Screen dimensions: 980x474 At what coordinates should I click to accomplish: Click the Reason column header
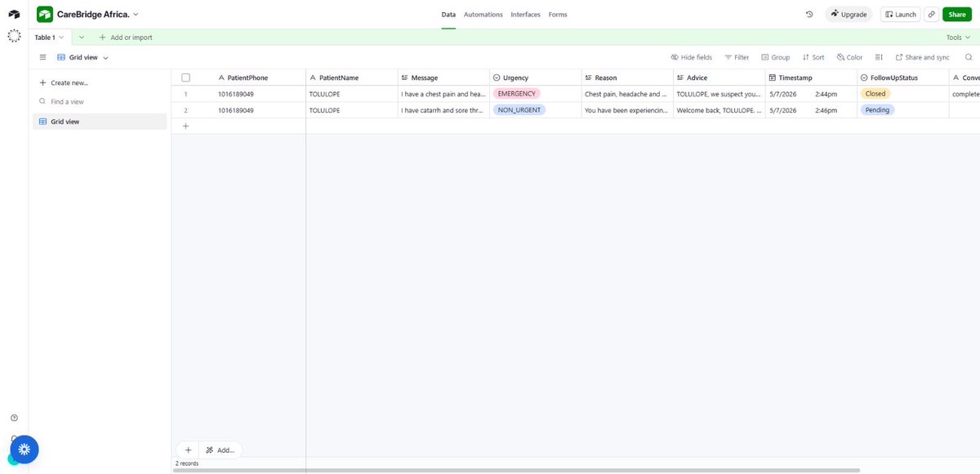[x=627, y=78]
